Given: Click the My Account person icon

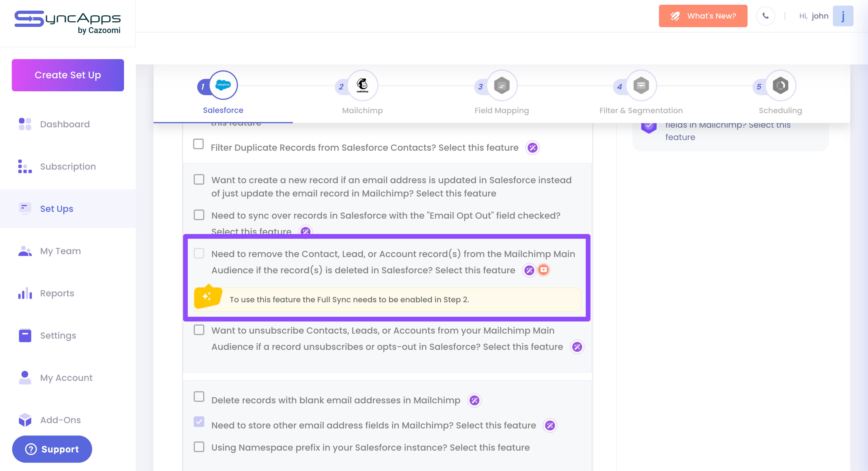Looking at the screenshot, I should coord(25,378).
